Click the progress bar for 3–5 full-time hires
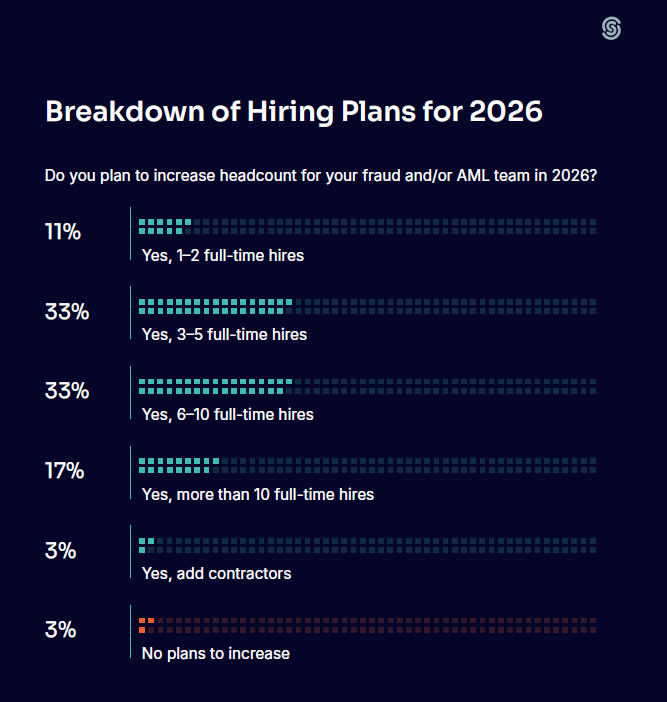Viewport: 667px width, 702px height. [215, 305]
